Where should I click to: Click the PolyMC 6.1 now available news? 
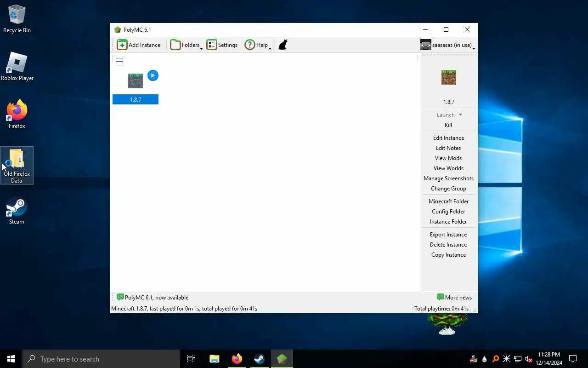pyautogui.click(x=153, y=297)
